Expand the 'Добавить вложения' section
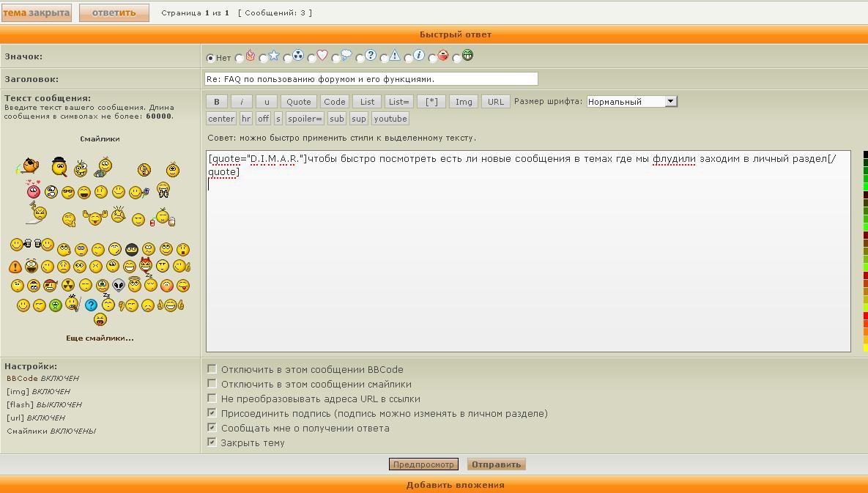868x493 pixels. tap(455, 485)
